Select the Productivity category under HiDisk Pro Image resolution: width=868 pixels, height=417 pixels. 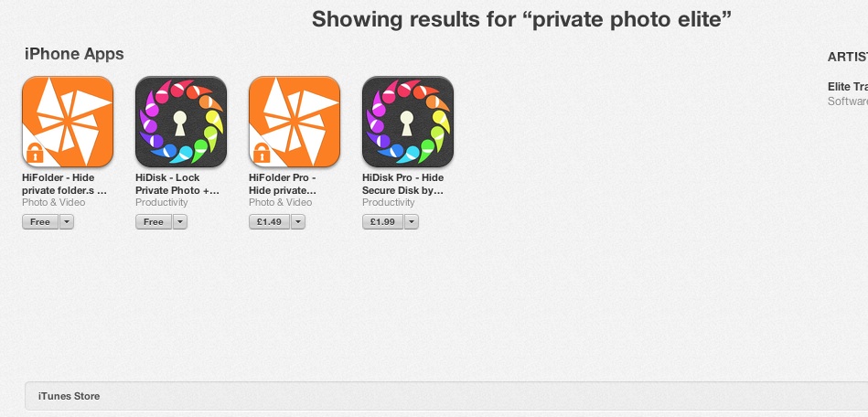(389, 203)
